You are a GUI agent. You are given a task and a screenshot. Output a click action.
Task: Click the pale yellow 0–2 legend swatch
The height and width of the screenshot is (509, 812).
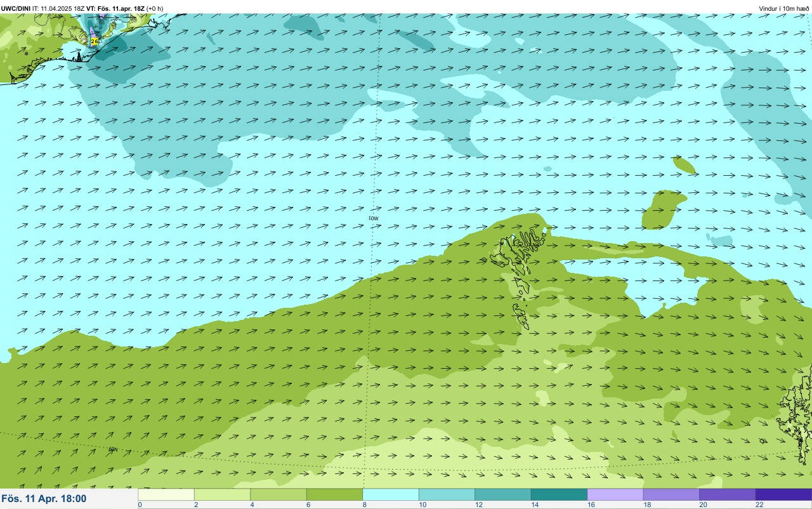[166, 494]
